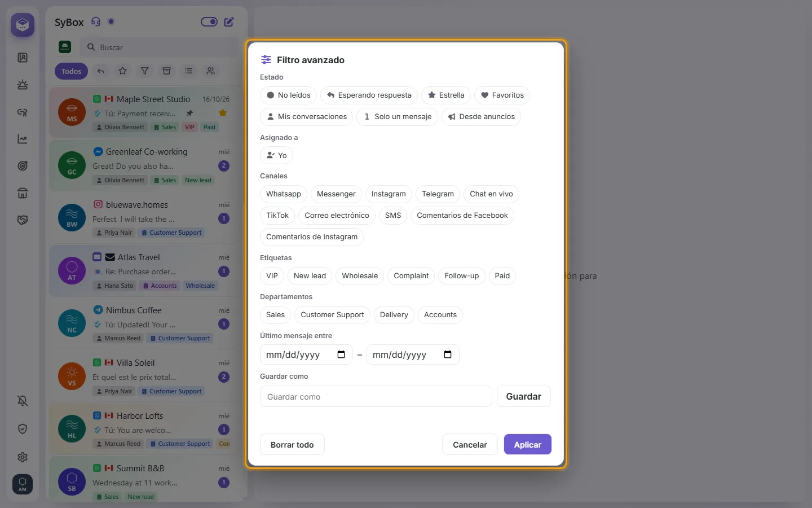Select the Customer Support department chip
Viewport: 812px width, 508px height.
point(332,315)
